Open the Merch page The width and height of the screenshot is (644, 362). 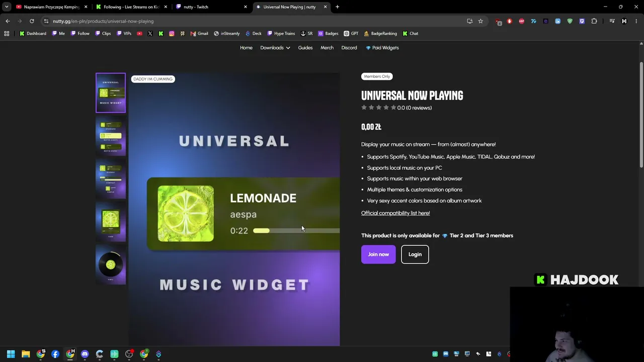(x=327, y=48)
